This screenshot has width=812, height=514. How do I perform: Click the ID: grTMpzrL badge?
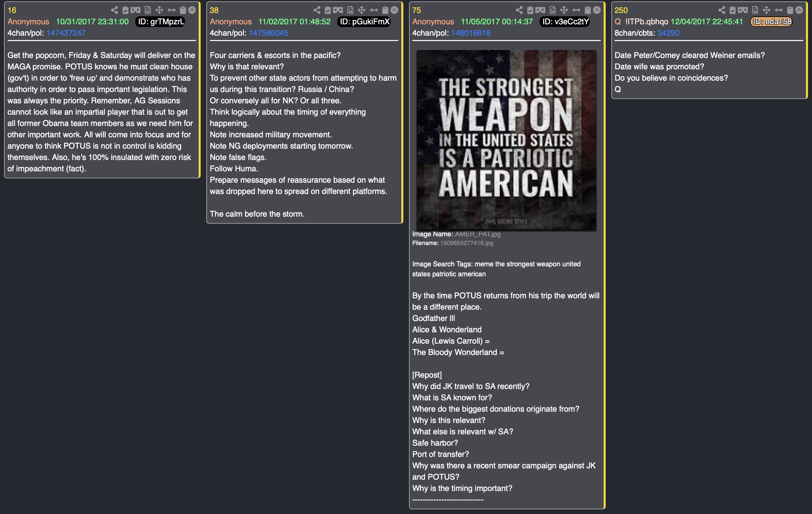click(161, 22)
